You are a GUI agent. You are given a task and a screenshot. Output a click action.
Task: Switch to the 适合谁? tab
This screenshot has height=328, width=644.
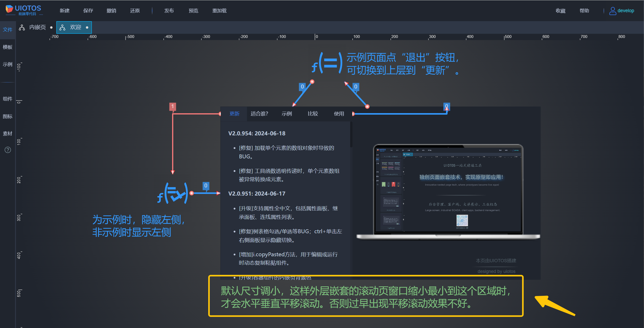(x=259, y=114)
